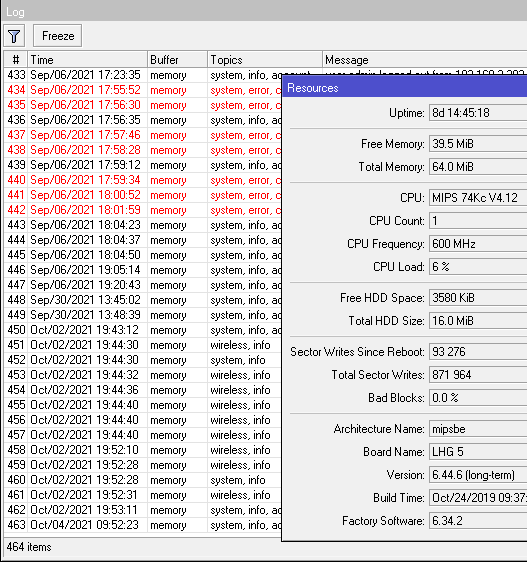The height and width of the screenshot is (562, 527).
Task: Select the last log entry 463
Action: pos(143,525)
